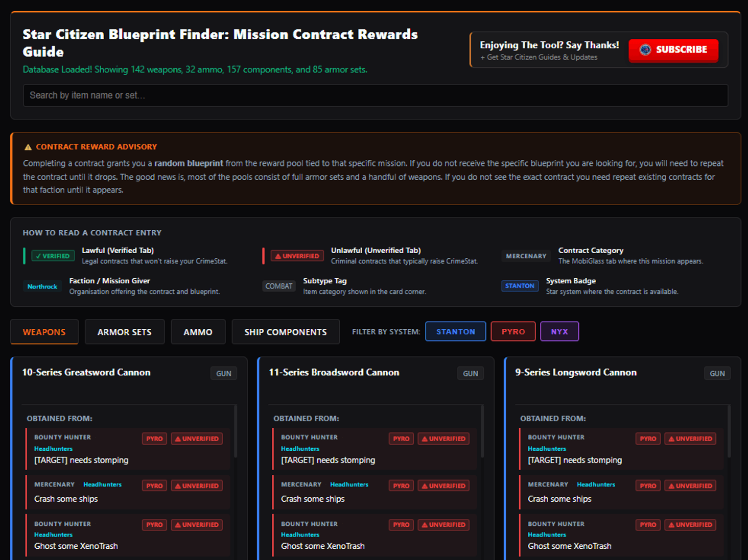Click Pyro badge on Greatsword 'Crash some ships' contract

154,485
